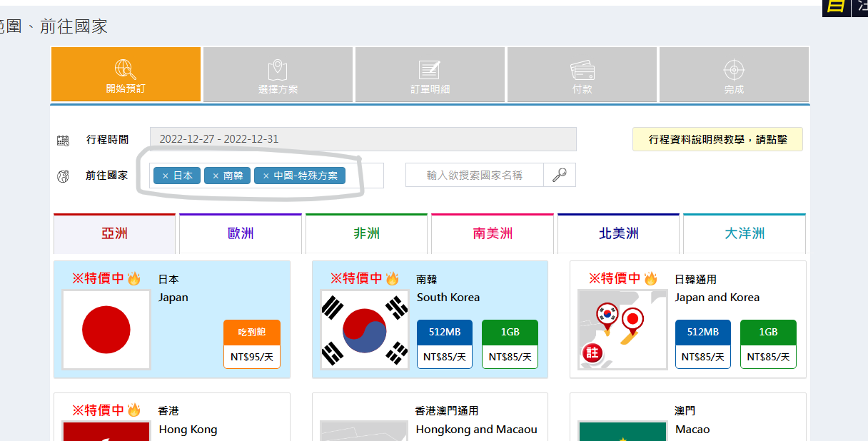This screenshot has width=868, height=441.
Task: Click the fire icon on the 日本 card
Action: coord(134,278)
